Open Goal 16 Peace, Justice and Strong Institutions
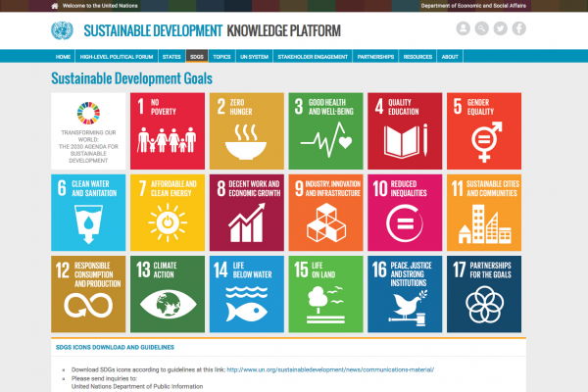 (405, 294)
